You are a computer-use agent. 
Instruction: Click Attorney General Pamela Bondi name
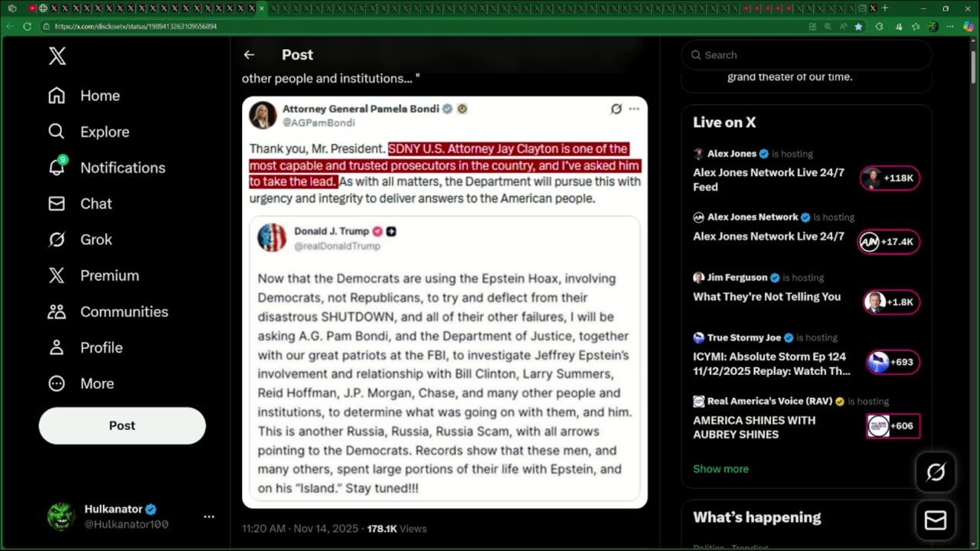pyautogui.click(x=361, y=109)
